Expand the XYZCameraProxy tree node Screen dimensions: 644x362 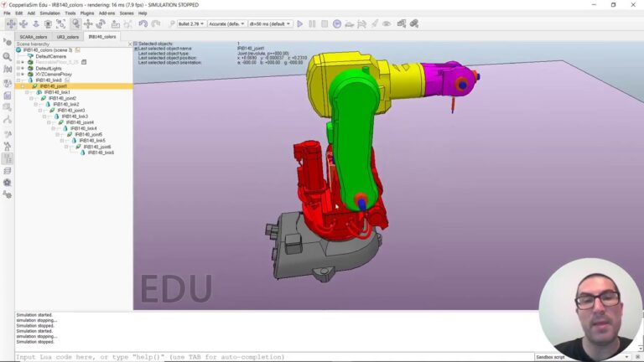[18, 75]
